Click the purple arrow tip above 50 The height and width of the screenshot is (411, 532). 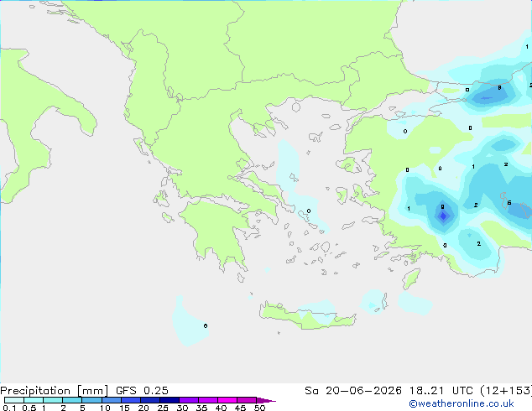(266, 400)
